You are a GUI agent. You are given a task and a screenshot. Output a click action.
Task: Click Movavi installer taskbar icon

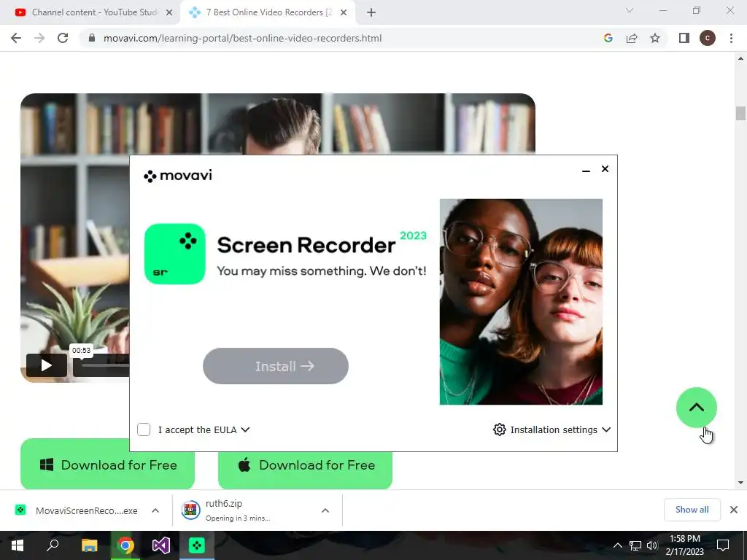click(x=197, y=545)
